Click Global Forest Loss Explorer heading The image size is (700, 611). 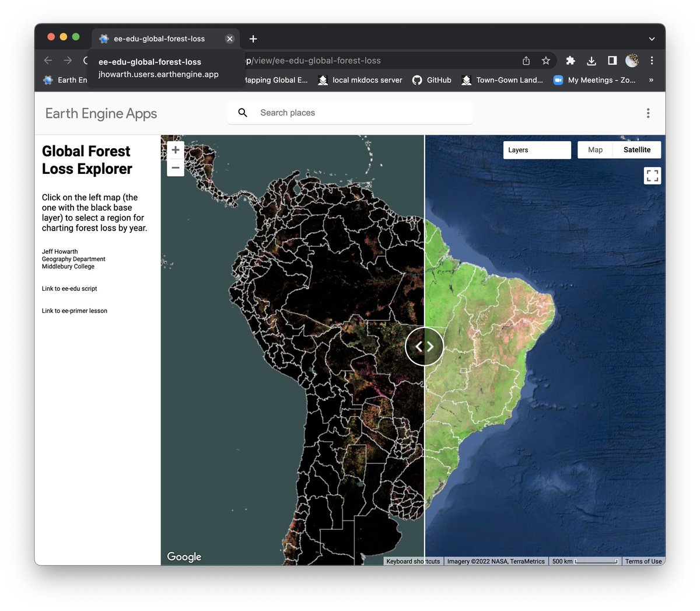[x=87, y=160]
